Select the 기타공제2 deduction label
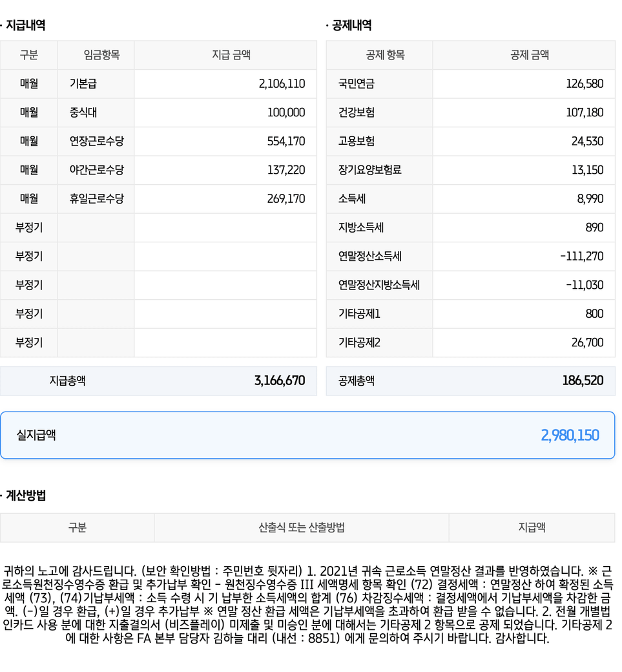 click(359, 342)
